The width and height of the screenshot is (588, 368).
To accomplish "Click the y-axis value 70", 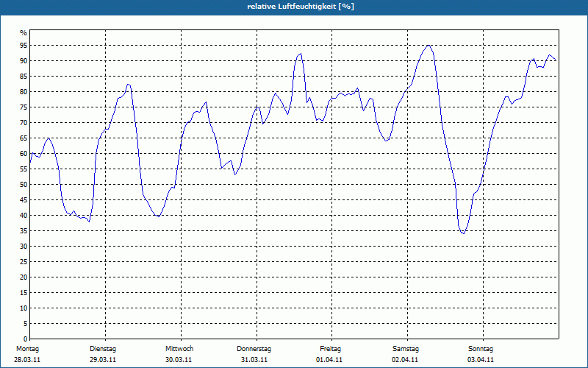I will click(x=24, y=123).
